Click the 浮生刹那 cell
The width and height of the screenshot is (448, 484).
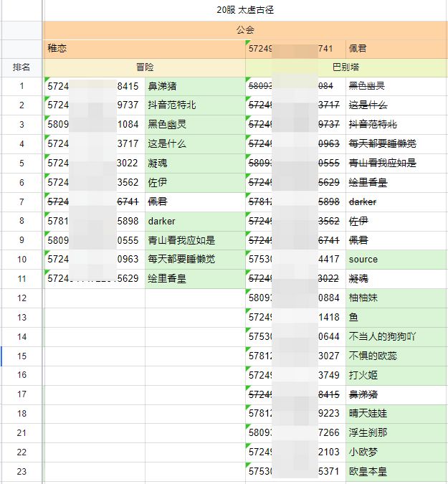[x=397, y=433]
